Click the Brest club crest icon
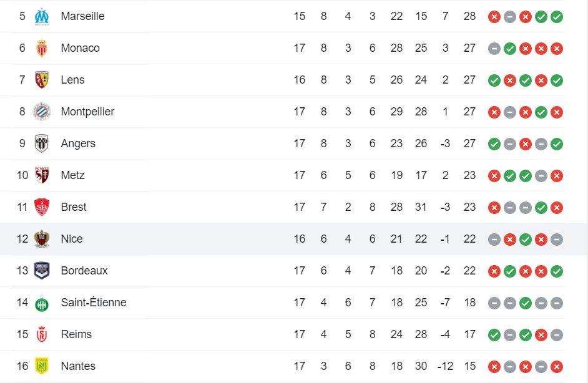Screen dimensions: 588x383 [42, 207]
